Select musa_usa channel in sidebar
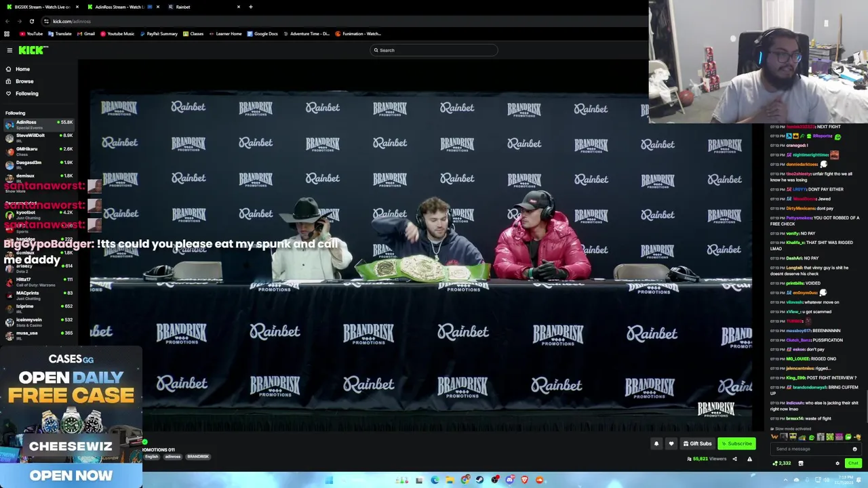 [x=39, y=335]
